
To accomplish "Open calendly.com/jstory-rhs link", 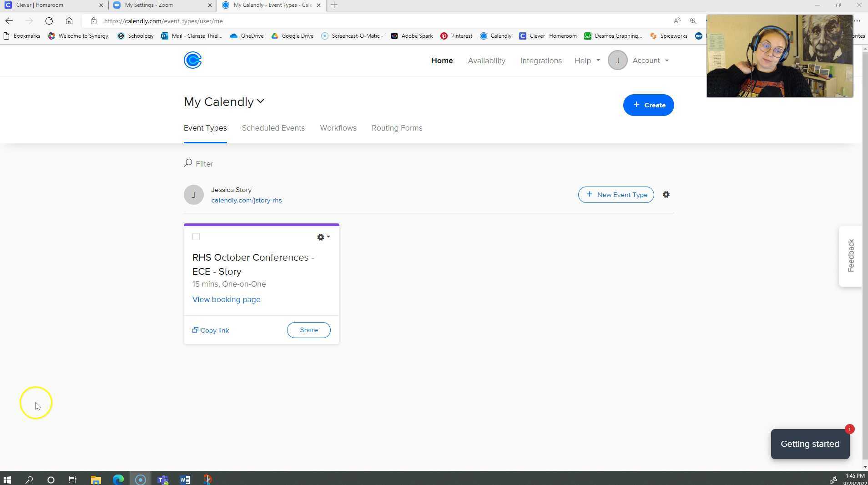I will tap(246, 201).
